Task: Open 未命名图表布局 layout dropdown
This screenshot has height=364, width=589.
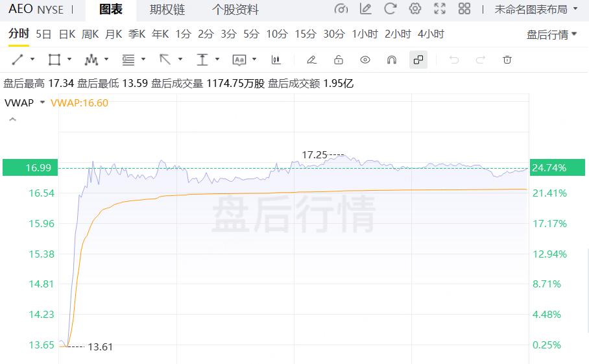Action: pos(536,9)
